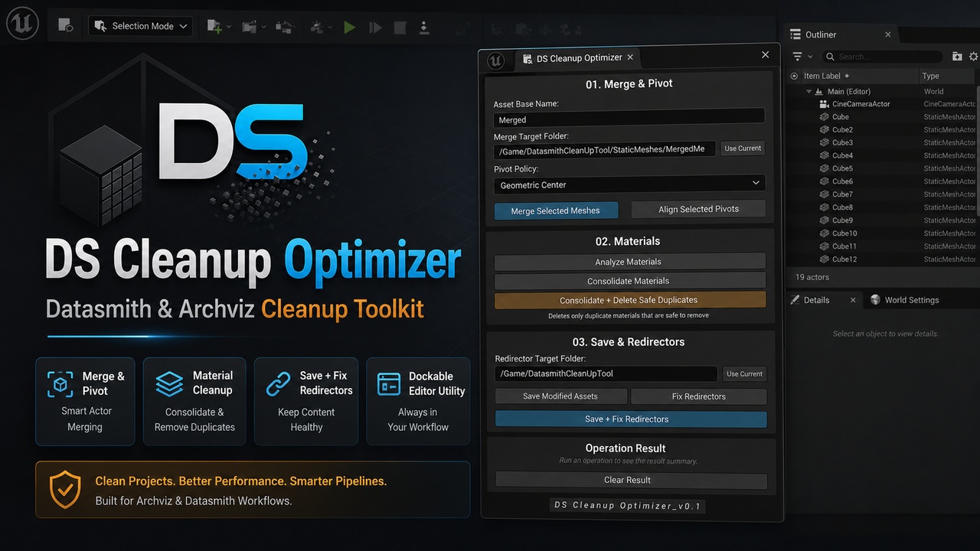Click the Play mode settings icon before Play
980x551 pixels.
[x=317, y=27]
